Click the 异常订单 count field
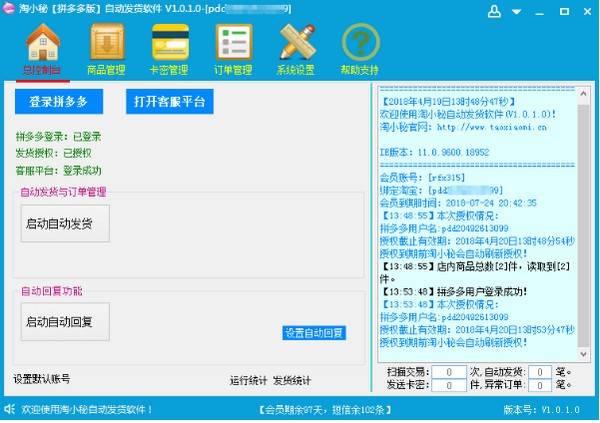The image size is (600, 423). (538, 385)
